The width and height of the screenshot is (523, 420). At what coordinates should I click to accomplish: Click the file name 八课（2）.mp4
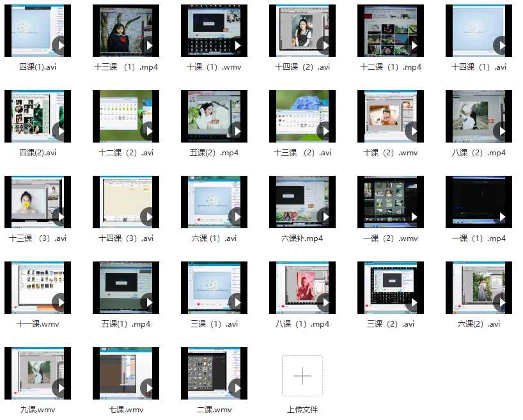479,153
